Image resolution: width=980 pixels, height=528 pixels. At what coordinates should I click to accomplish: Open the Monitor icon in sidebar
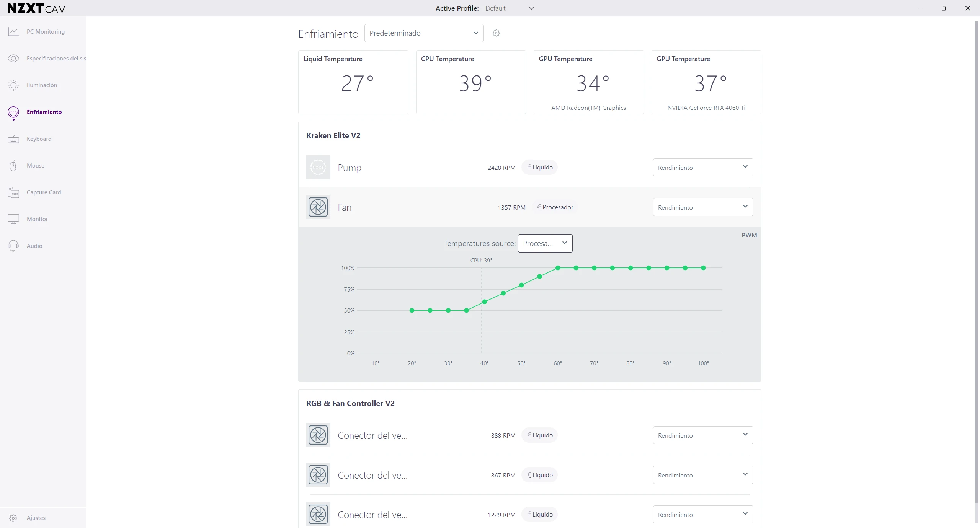(x=13, y=219)
